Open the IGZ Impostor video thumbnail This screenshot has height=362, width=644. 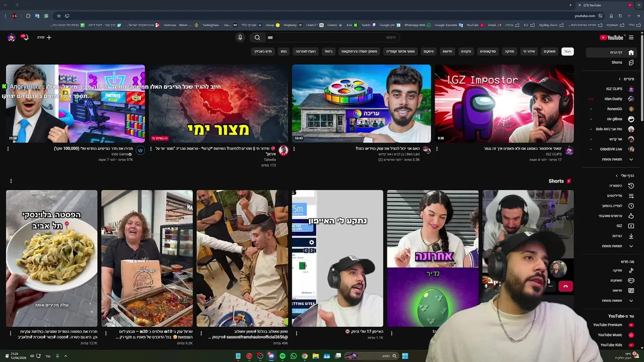(504, 104)
